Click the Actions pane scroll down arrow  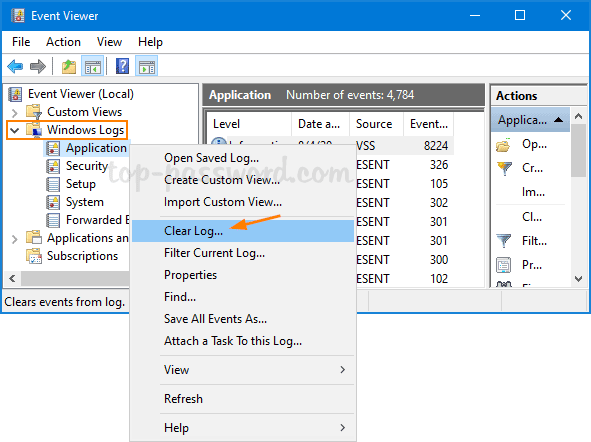579,279
